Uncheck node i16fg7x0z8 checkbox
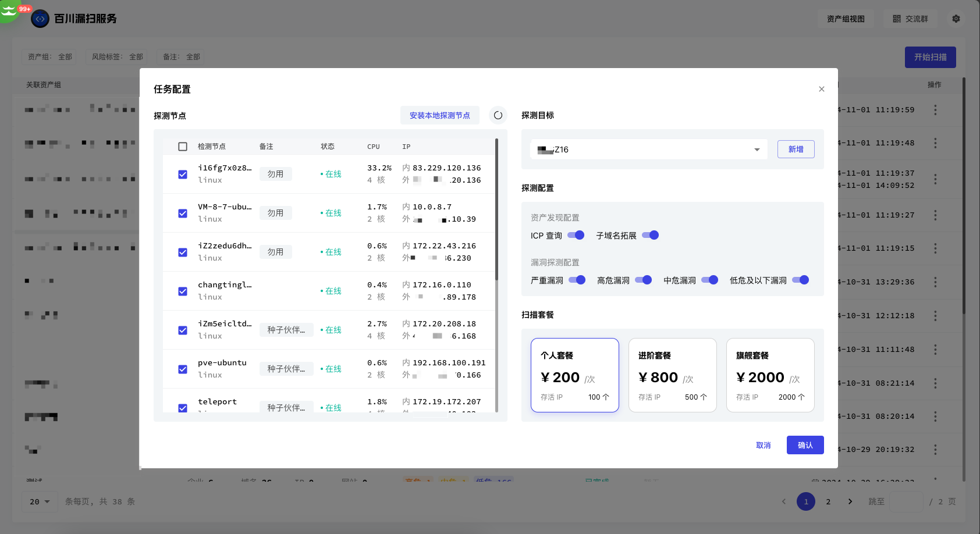Viewport: 980px width, 534px height. pyautogui.click(x=183, y=175)
